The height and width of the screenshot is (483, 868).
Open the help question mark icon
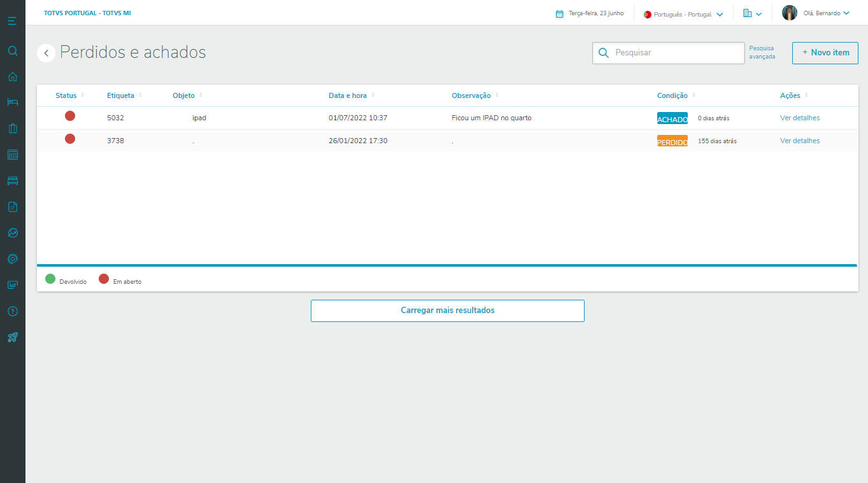click(12, 311)
